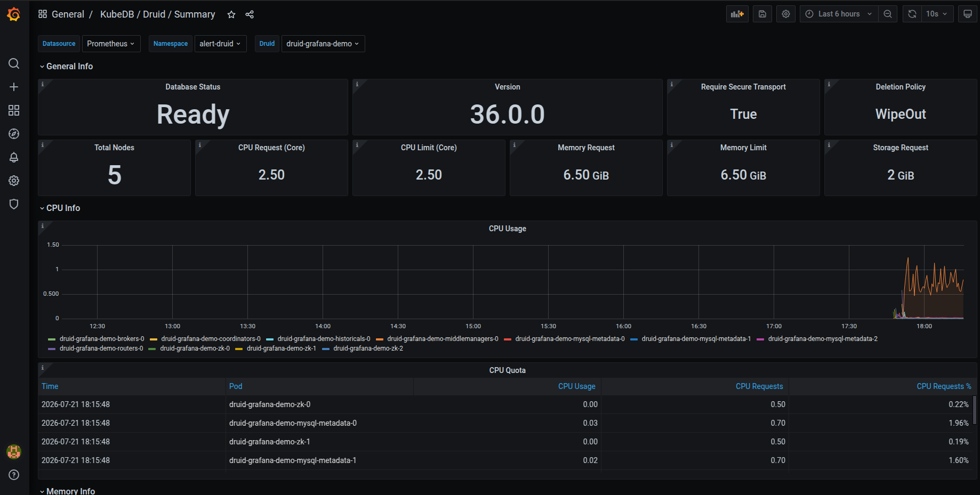Image resolution: width=980 pixels, height=495 pixels.
Task: Refresh the dashboard now
Action: [912, 14]
